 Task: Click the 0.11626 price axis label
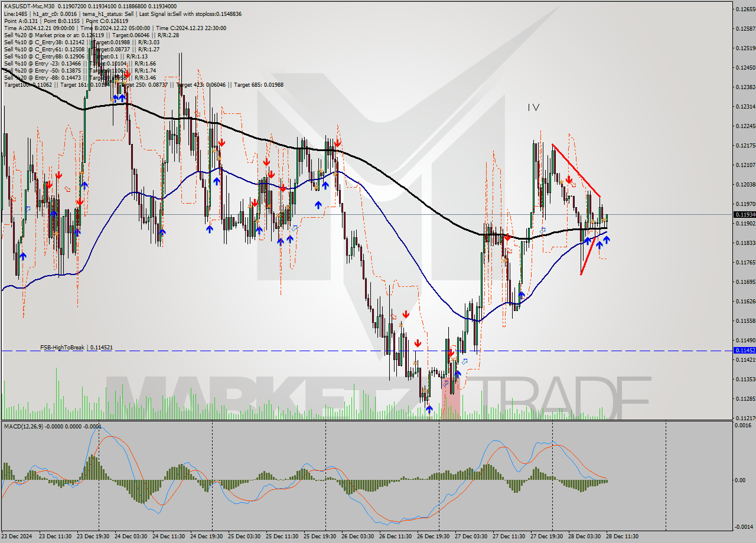(x=745, y=301)
